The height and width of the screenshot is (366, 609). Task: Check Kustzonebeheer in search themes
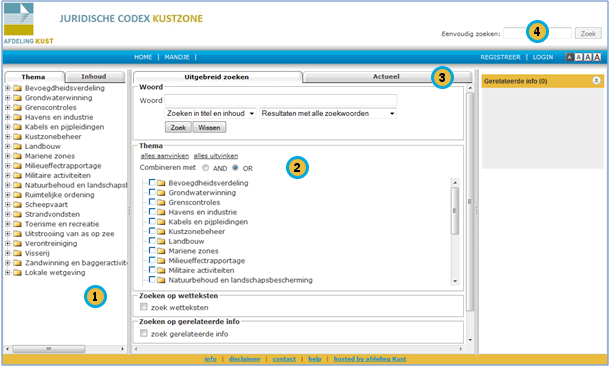click(152, 231)
